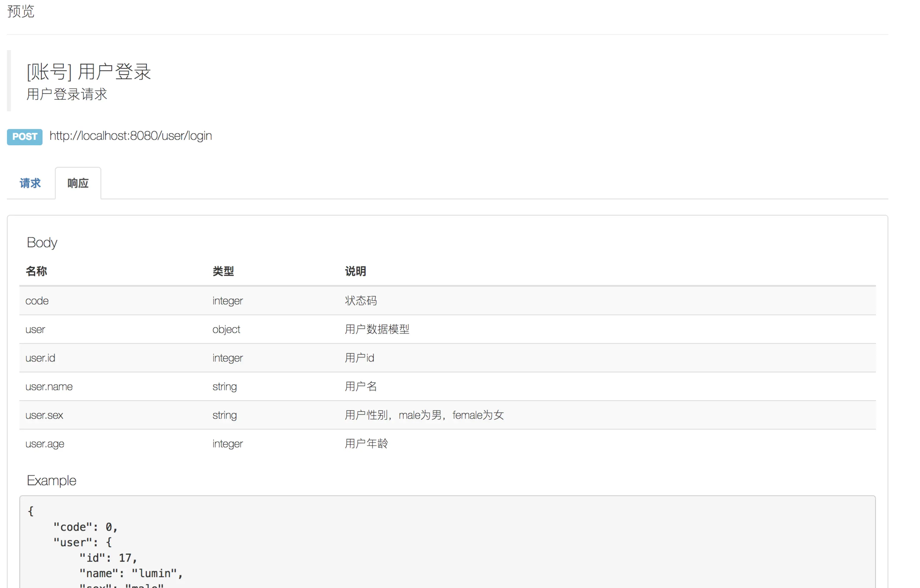This screenshot has width=920, height=588.
Task: Select the code row name cell
Action: pos(37,301)
